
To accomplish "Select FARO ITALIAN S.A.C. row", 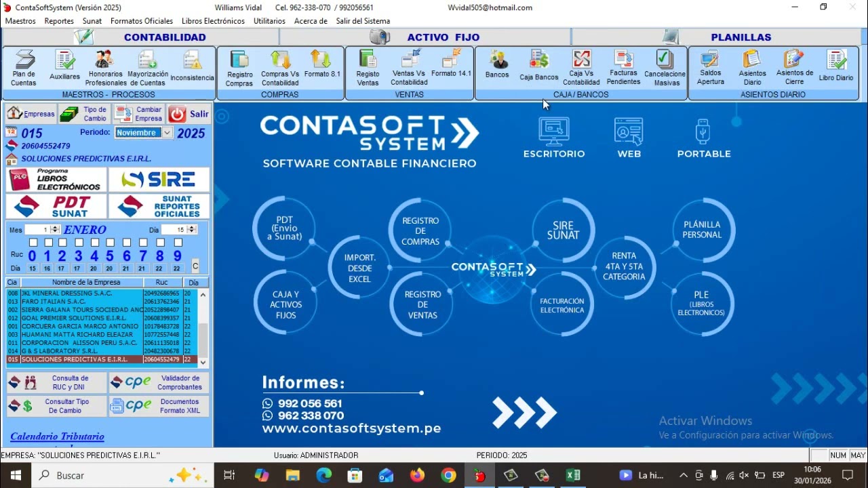I will click(x=102, y=302).
